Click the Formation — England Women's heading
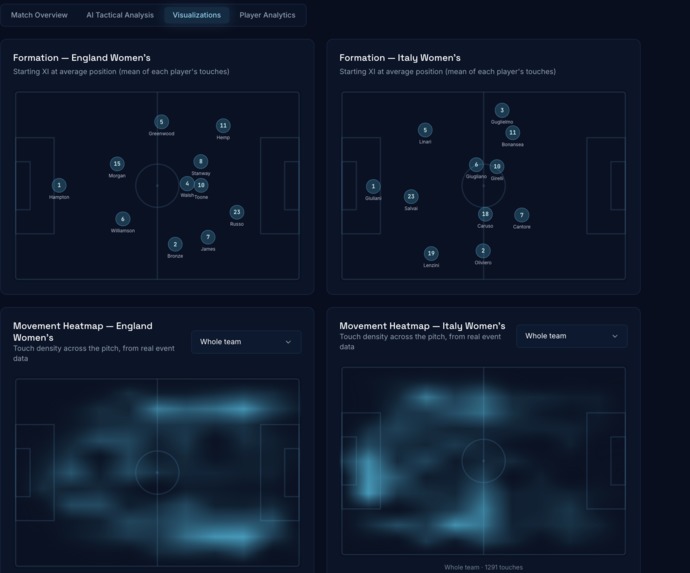Viewport: 690px width, 573px height. 82,58
